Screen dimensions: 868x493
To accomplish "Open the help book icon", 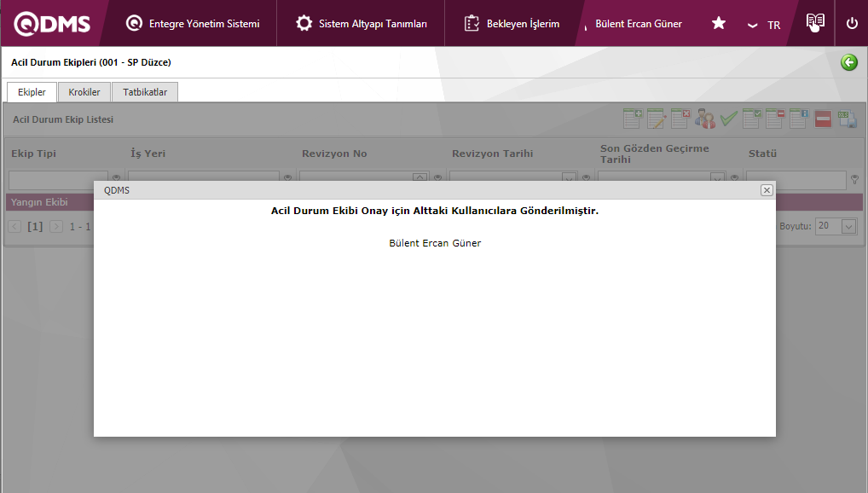I will [815, 23].
